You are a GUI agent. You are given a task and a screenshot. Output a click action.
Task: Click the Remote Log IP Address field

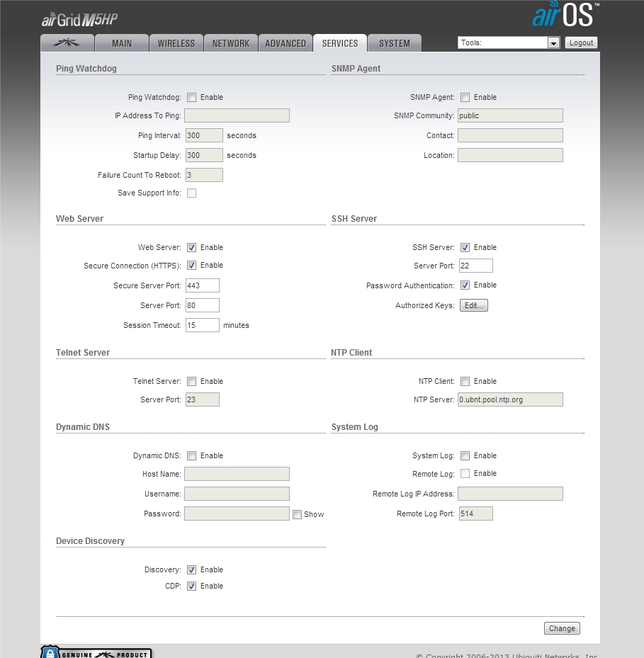(x=510, y=494)
